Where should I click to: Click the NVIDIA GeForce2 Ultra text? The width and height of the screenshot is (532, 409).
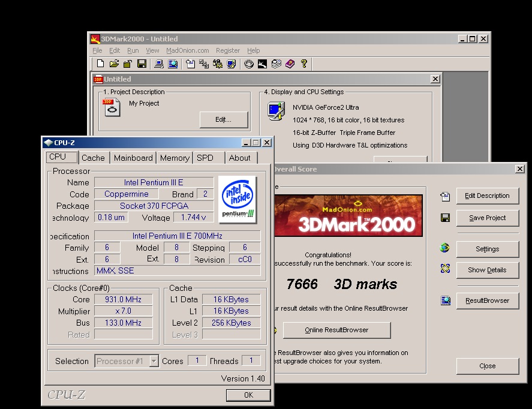pos(326,107)
